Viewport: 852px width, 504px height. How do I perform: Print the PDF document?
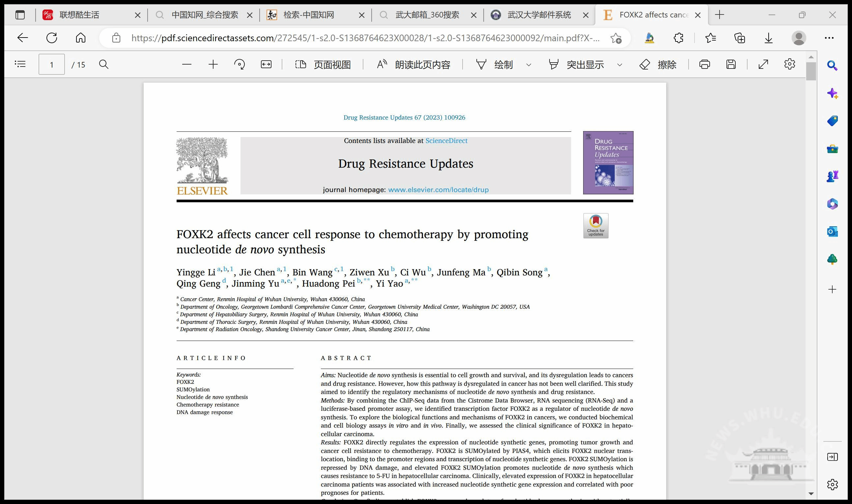(x=704, y=64)
